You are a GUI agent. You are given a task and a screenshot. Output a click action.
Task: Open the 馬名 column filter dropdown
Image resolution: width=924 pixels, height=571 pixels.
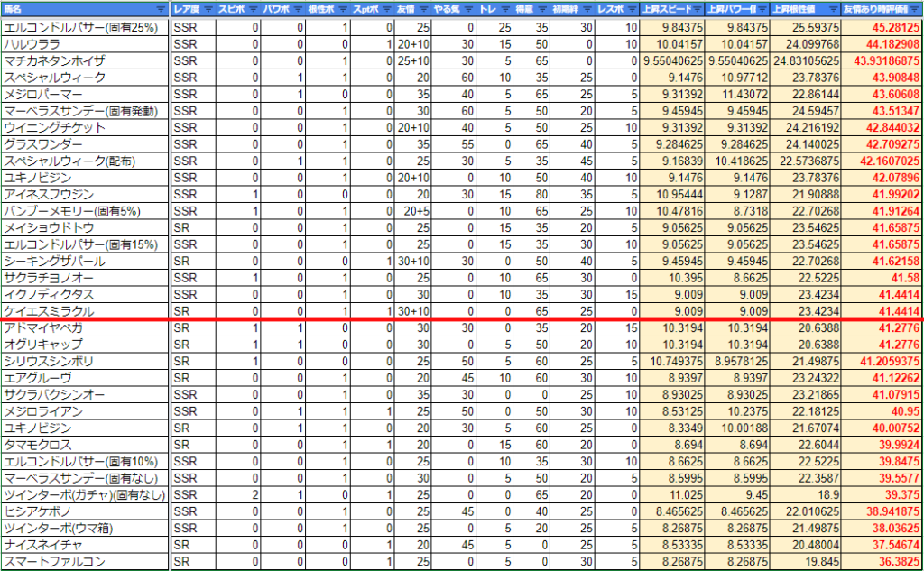click(x=161, y=9)
